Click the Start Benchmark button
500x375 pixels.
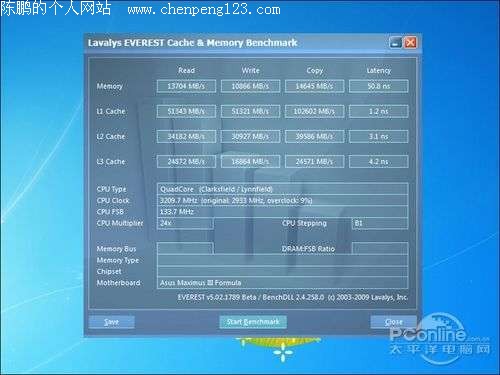pos(253,322)
